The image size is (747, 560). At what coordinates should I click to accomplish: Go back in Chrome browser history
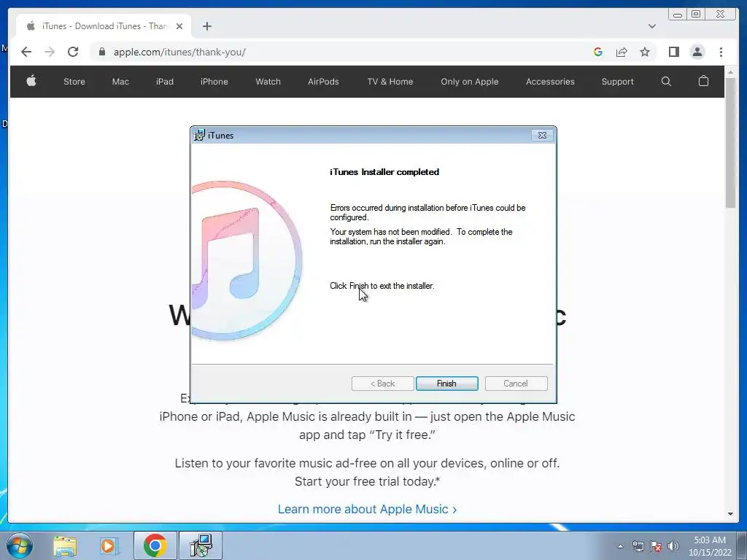pyautogui.click(x=26, y=52)
